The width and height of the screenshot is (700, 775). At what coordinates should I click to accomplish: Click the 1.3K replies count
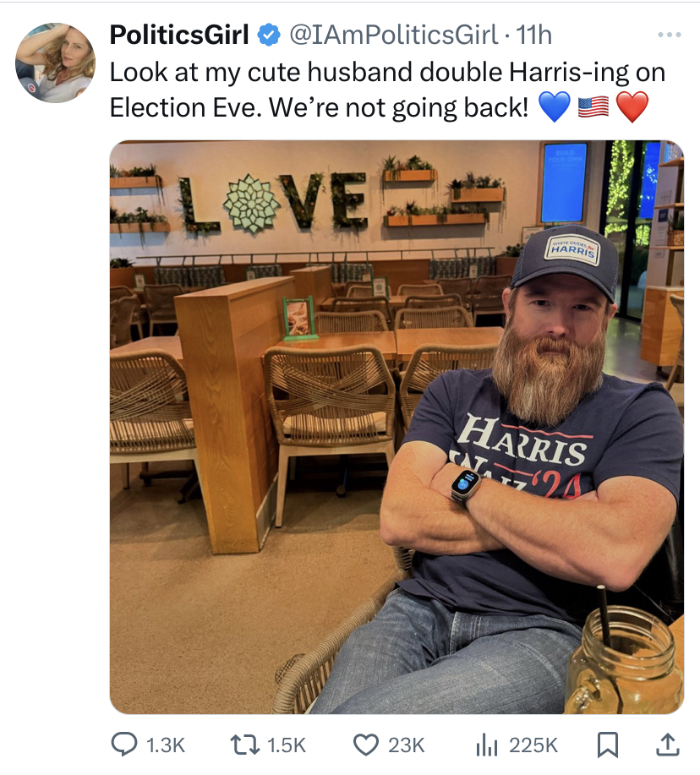tap(166, 745)
